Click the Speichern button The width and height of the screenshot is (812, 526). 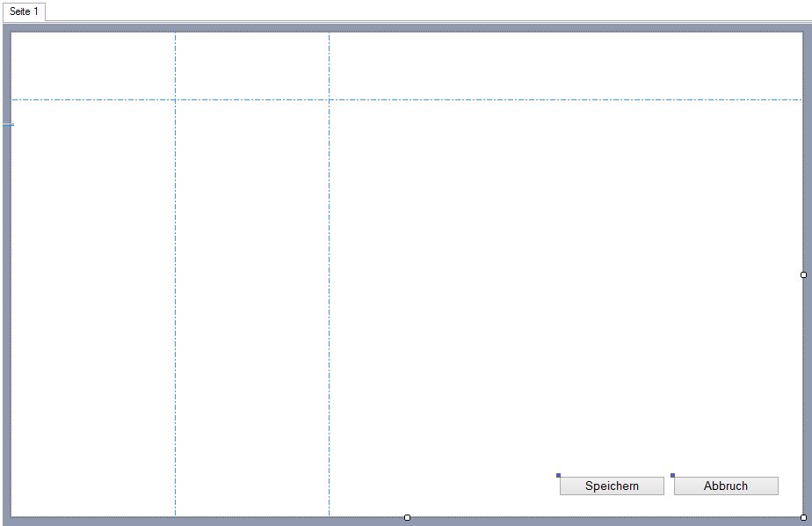pyautogui.click(x=612, y=486)
